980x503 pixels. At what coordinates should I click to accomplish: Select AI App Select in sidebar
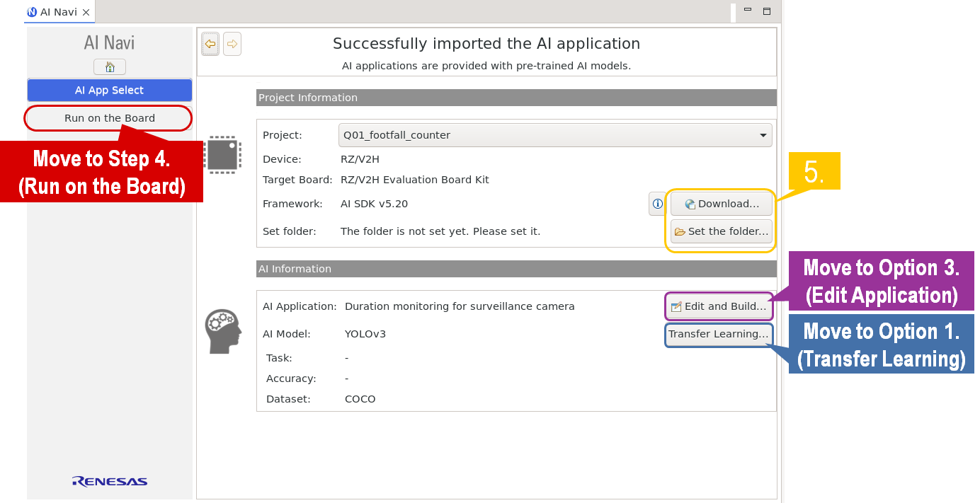[x=109, y=91]
